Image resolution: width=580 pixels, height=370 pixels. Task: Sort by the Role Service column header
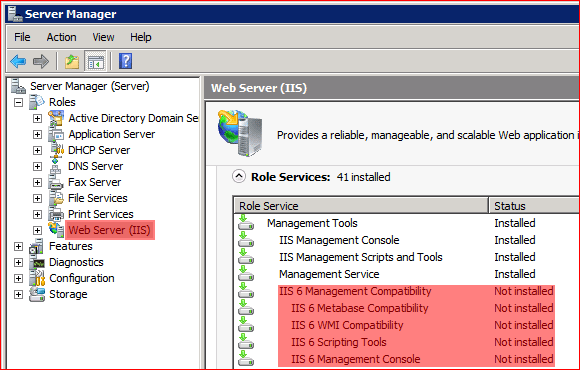361,206
